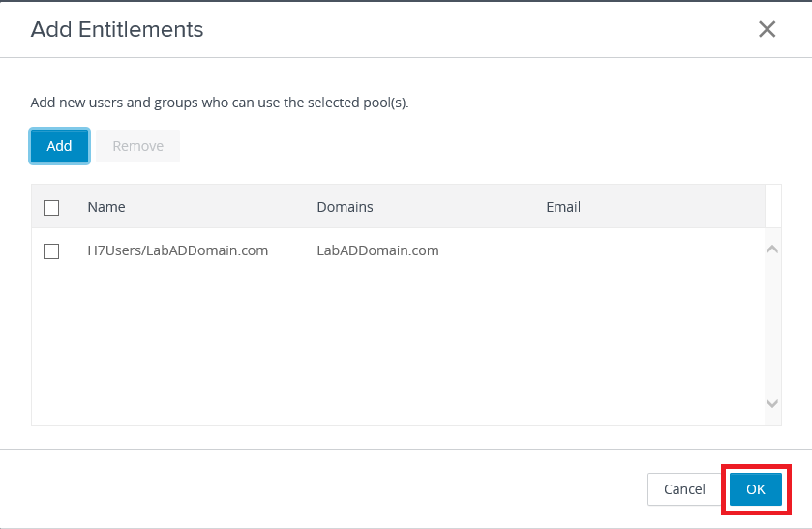This screenshot has height=529, width=812.
Task: Sort by the Name column header
Action: (x=106, y=207)
